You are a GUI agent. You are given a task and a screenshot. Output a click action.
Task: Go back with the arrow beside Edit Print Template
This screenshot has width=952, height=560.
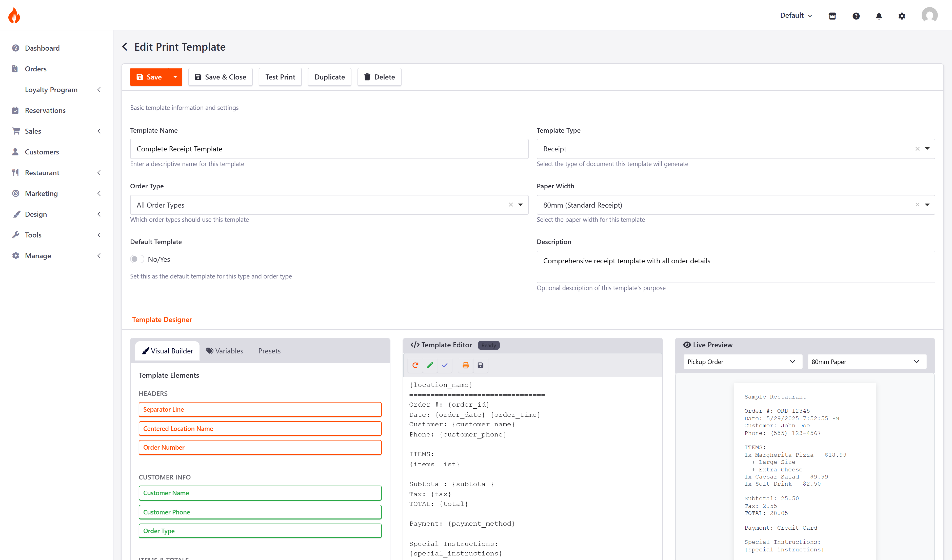(x=125, y=47)
